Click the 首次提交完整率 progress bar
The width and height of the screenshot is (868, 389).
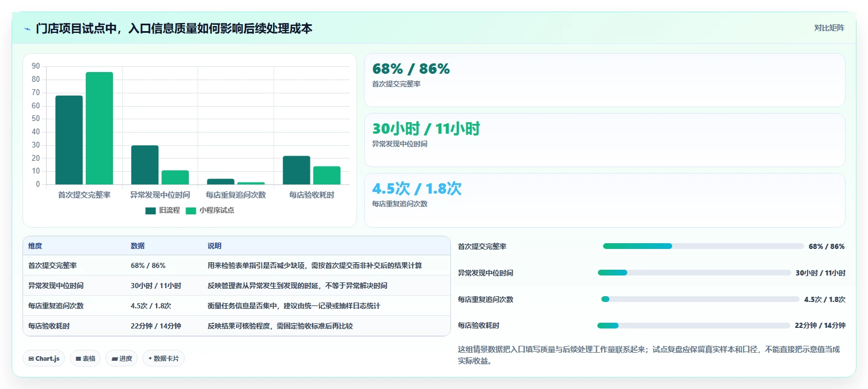pyautogui.click(x=703, y=246)
